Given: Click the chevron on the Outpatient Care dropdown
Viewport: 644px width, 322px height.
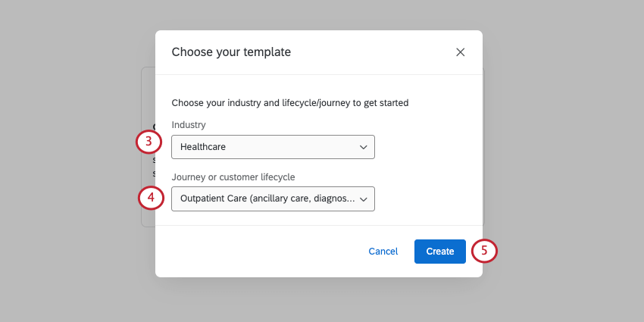Looking at the screenshot, I should coord(363,199).
